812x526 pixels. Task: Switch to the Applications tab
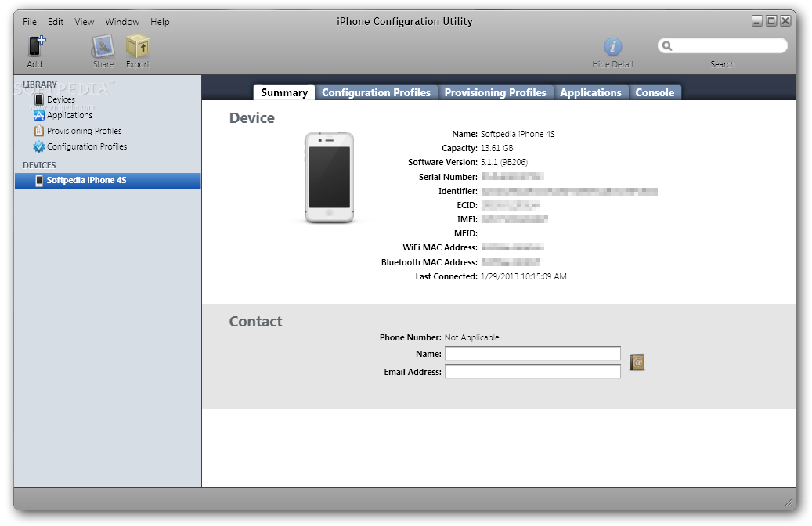(590, 92)
